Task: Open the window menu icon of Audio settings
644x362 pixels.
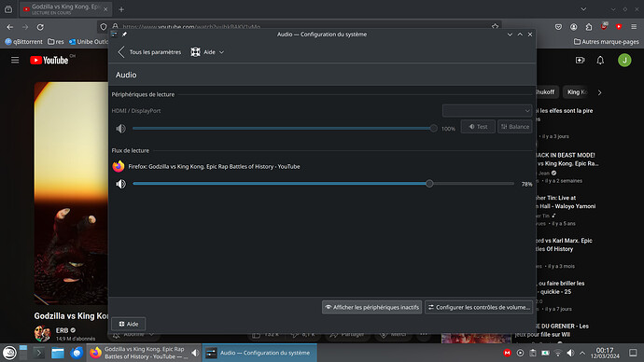Action: pyautogui.click(x=114, y=35)
